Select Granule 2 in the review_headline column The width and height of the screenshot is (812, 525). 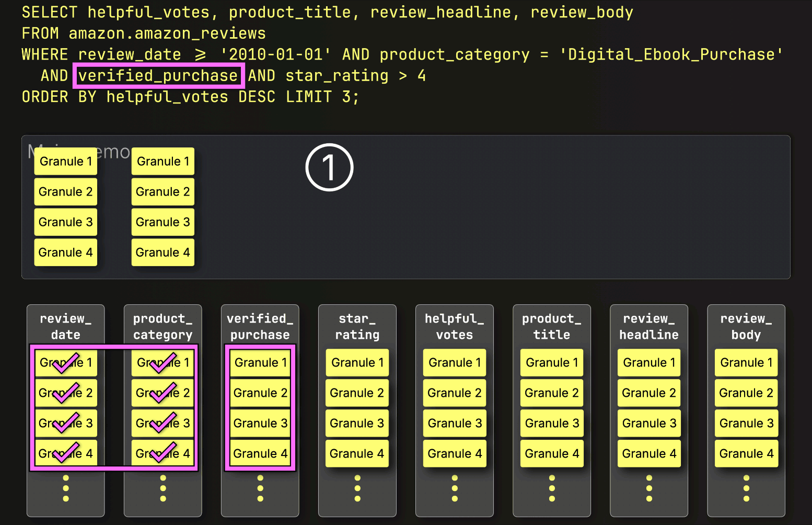click(648, 393)
